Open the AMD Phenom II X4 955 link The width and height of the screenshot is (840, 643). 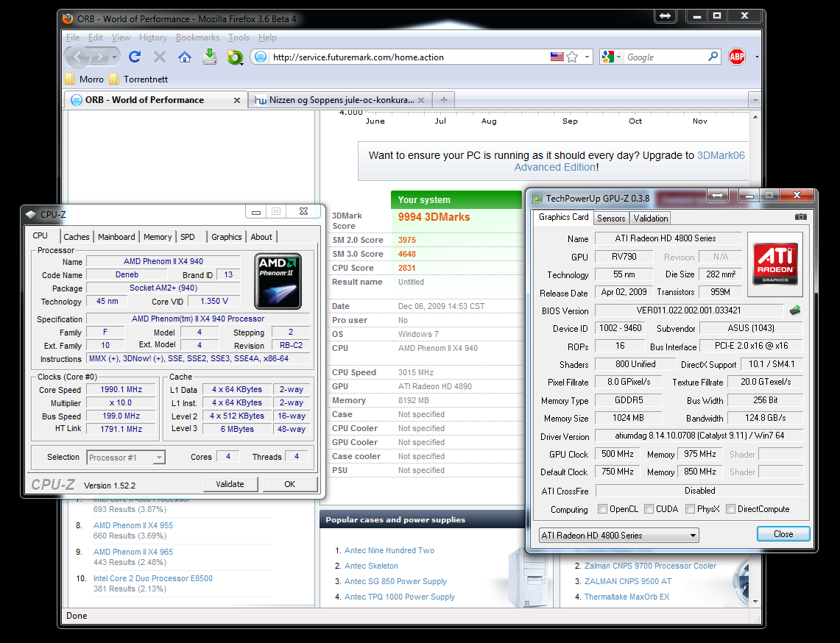133,525
